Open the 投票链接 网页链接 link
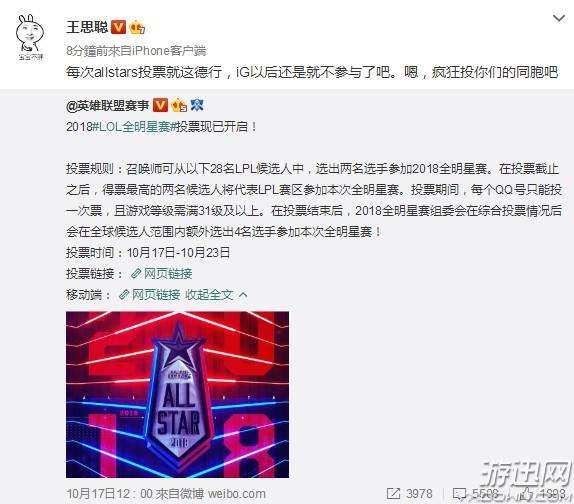 161,273
